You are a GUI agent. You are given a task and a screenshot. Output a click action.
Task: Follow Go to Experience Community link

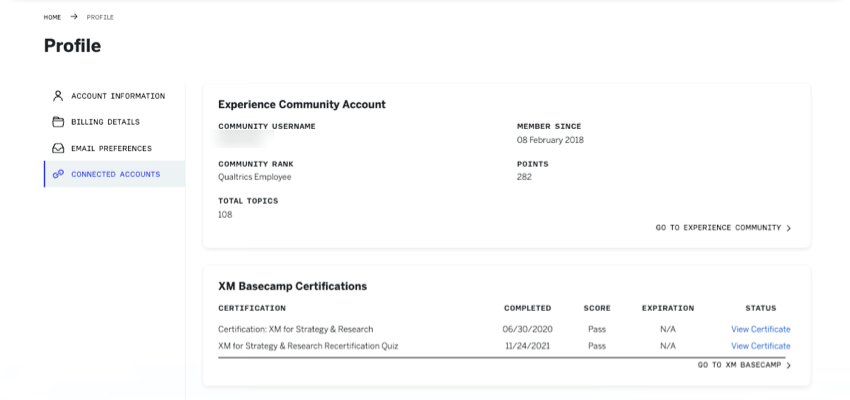tap(723, 228)
